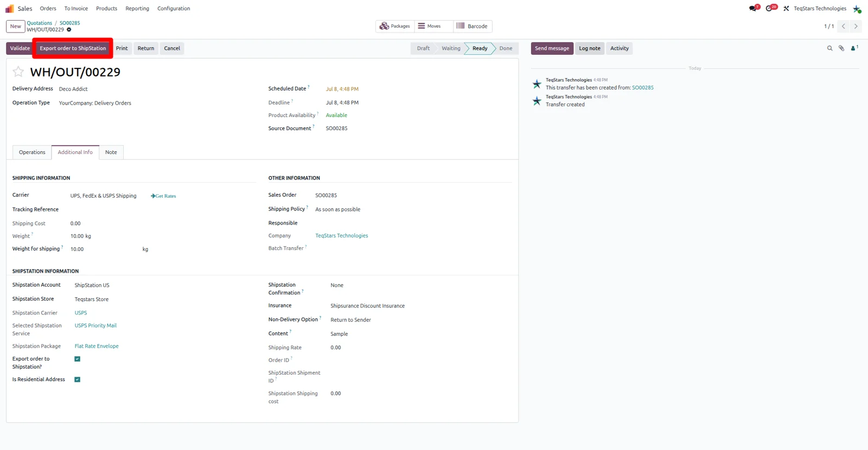Open SO00285 link in chatter message
The image size is (868, 450).
[x=643, y=88]
